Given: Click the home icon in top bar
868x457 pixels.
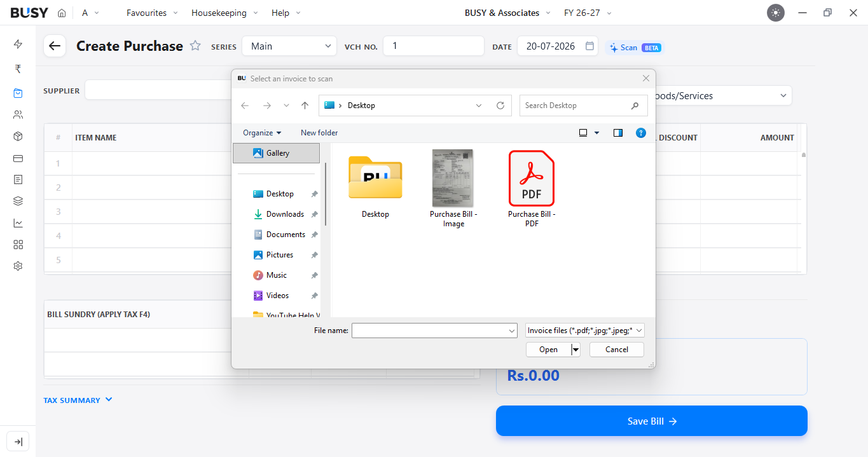Looking at the screenshot, I should point(62,13).
